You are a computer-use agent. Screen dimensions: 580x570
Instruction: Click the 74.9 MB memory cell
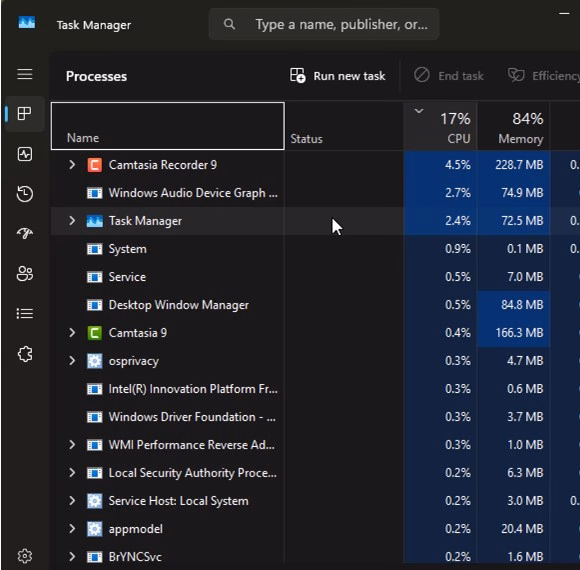tap(513, 193)
